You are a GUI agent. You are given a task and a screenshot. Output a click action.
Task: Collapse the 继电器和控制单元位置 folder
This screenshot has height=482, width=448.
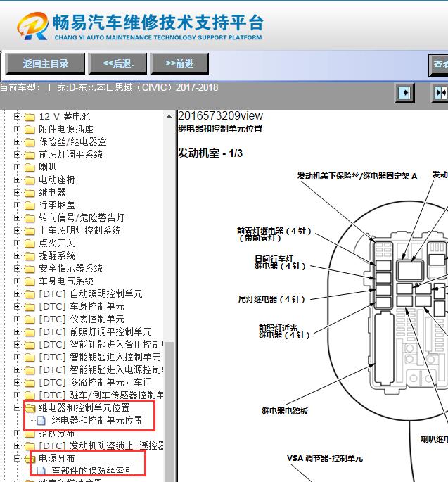coord(17,407)
